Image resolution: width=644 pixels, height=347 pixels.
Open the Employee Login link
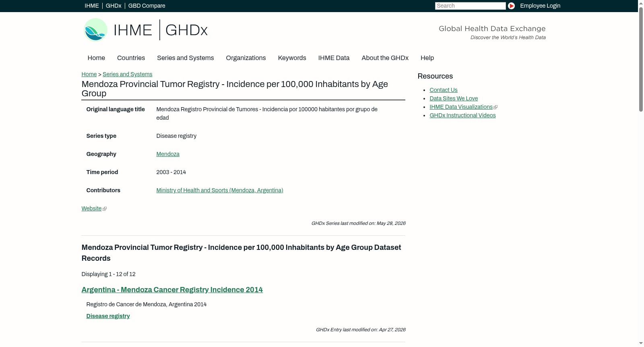pos(540,6)
